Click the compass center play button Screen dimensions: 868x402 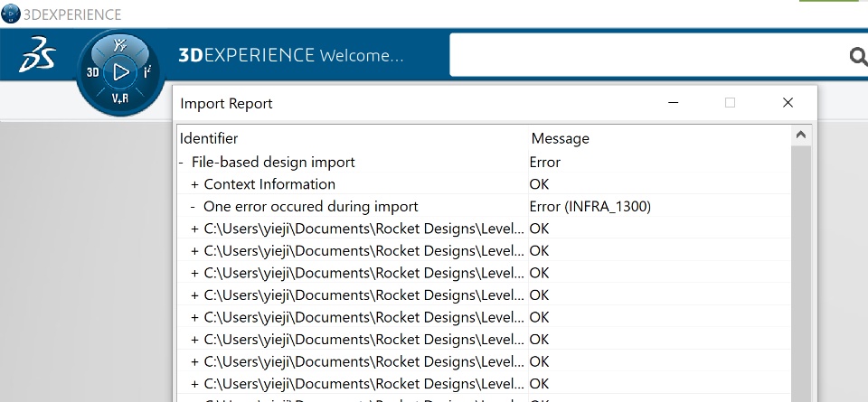pos(120,72)
